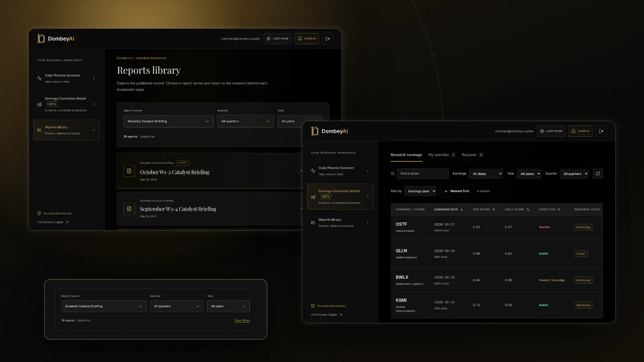The image size is (644, 362).
Task: Toggle Email on in the Reports library window
Action: click(307, 39)
